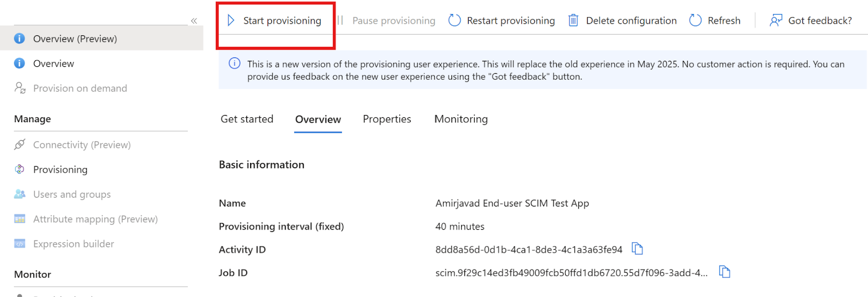
Task: Select the Monitoring tab
Action: click(x=461, y=119)
